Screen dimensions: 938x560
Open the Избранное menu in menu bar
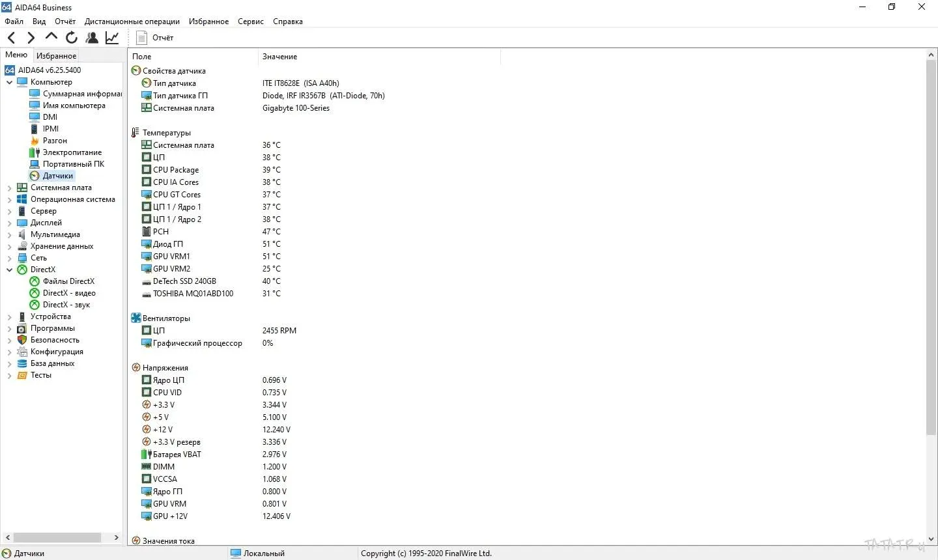click(x=208, y=21)
